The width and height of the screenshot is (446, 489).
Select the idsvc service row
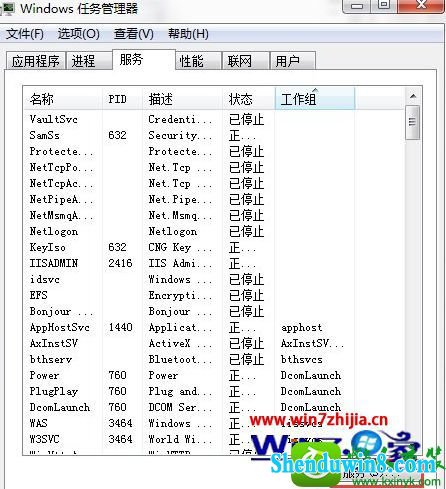coord(213,279)
